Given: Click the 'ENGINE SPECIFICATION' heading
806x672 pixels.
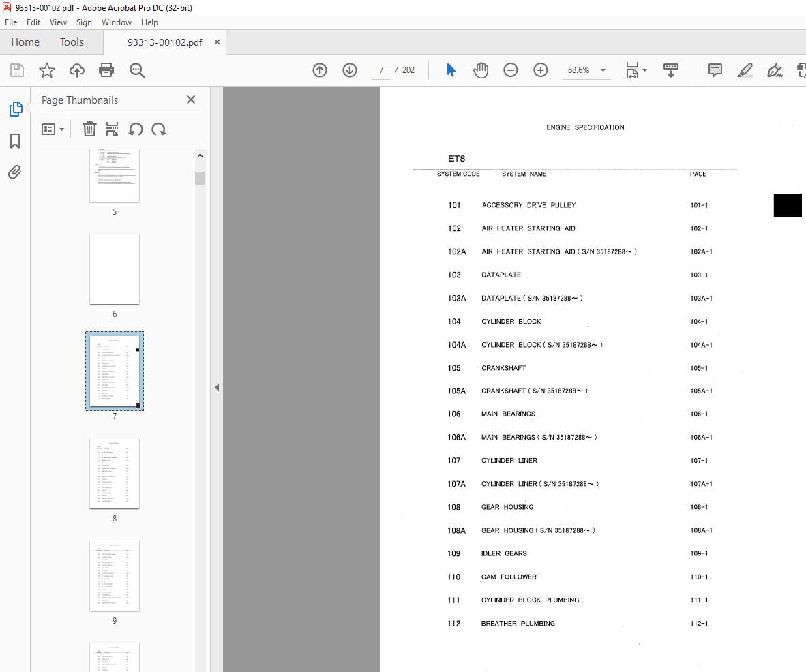Looking at the screenshot, I should (x=586, y=127).
